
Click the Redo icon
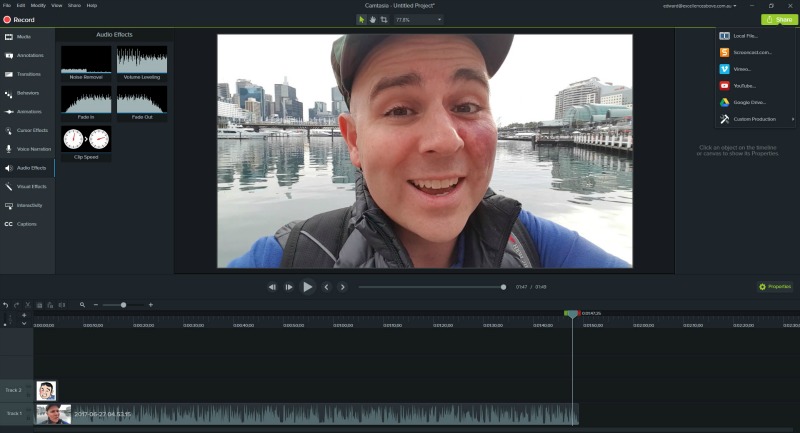tap(17, 305)
